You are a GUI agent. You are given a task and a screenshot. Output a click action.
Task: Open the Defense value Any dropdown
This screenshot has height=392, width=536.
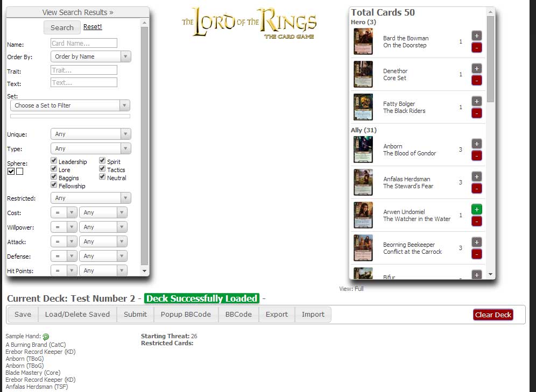coord(103,256)
